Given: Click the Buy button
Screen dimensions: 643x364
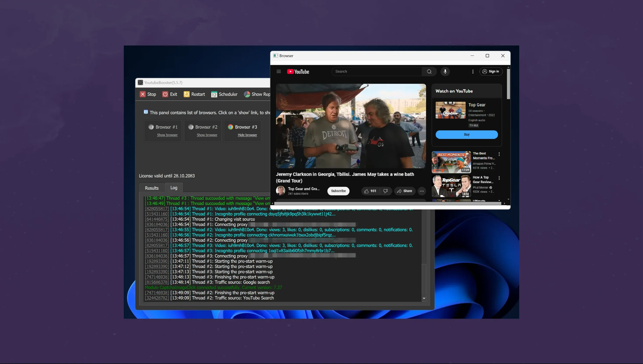Looking at the screenshot, I should [467, 134].
